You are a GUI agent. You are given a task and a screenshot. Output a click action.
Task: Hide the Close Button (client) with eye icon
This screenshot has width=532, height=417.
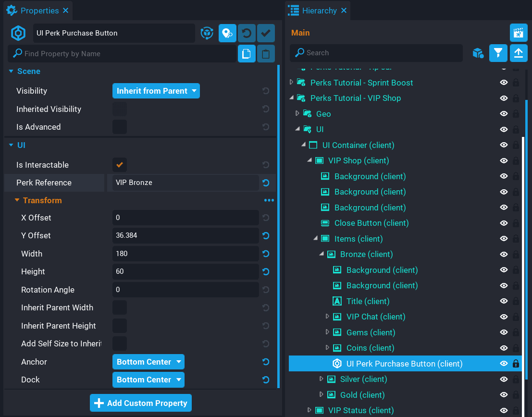504,223
